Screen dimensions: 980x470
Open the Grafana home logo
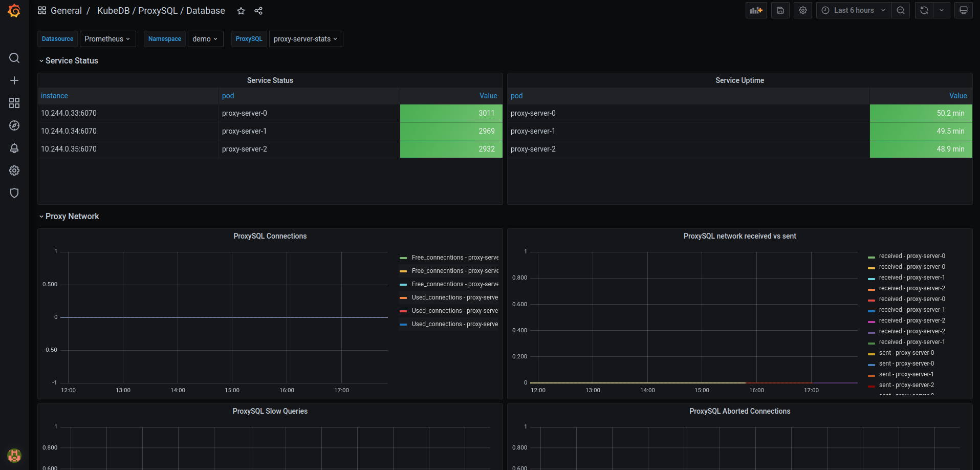(x=14, y=11)
